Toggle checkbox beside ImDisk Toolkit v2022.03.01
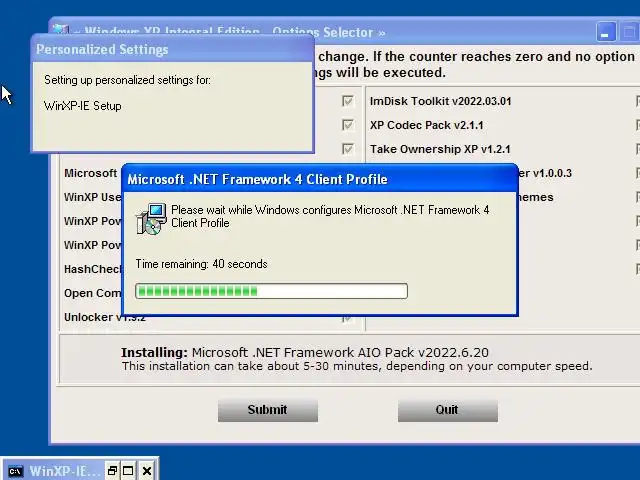The height and width of the screenshot is (480, 640). click(347, 101)
